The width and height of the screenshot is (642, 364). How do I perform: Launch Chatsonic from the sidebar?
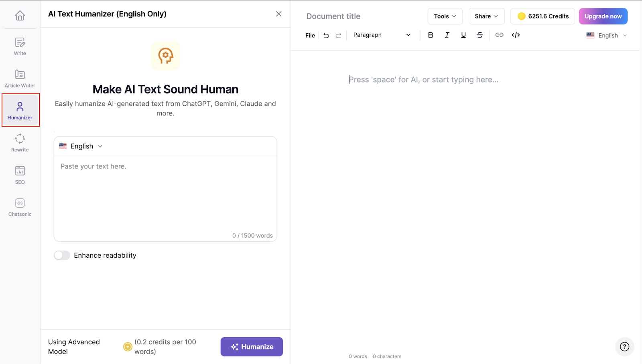point(20,207)
